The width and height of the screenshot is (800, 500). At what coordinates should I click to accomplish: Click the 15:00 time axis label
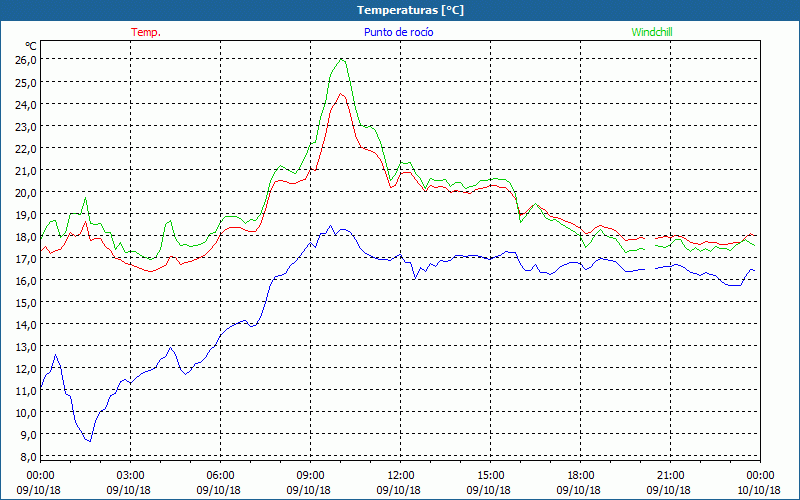pyautogui.click(x=490, y=476)
